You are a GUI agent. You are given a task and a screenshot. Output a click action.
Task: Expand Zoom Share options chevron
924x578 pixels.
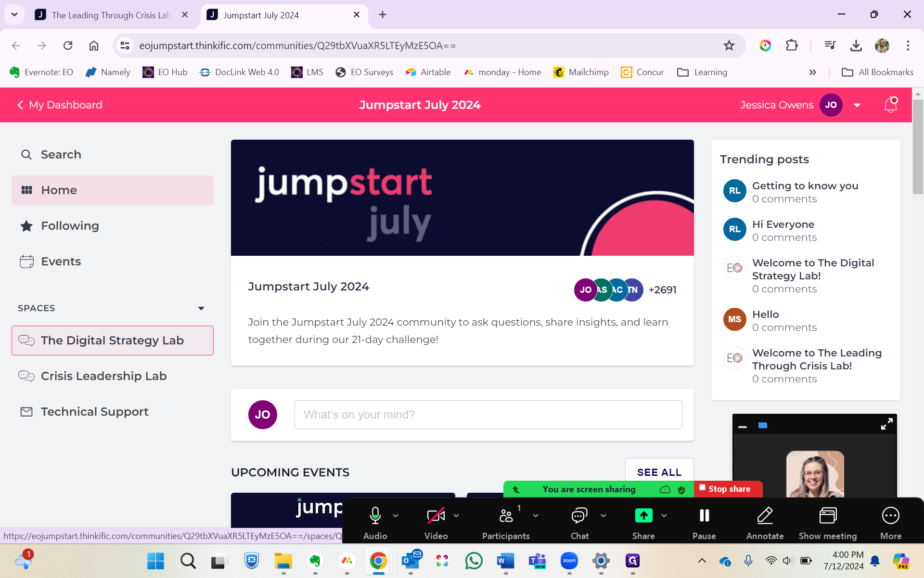pyautogui.click(x=664, y=515)
